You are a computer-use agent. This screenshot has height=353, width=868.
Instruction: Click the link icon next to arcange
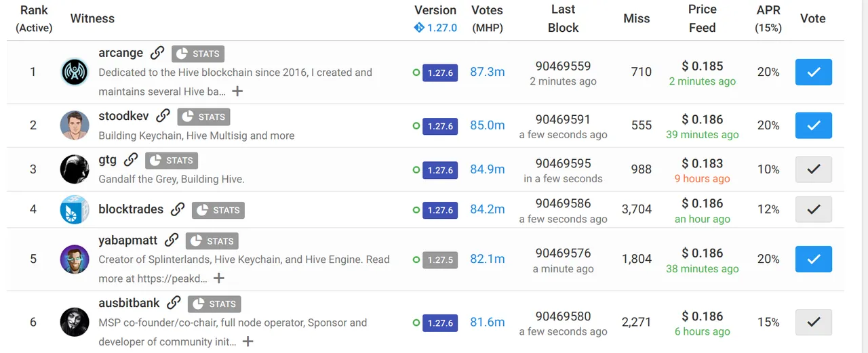pos(157,53)
